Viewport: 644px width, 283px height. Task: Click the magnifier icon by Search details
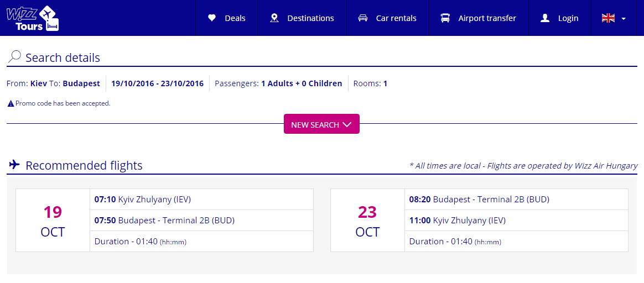[14, 56]
